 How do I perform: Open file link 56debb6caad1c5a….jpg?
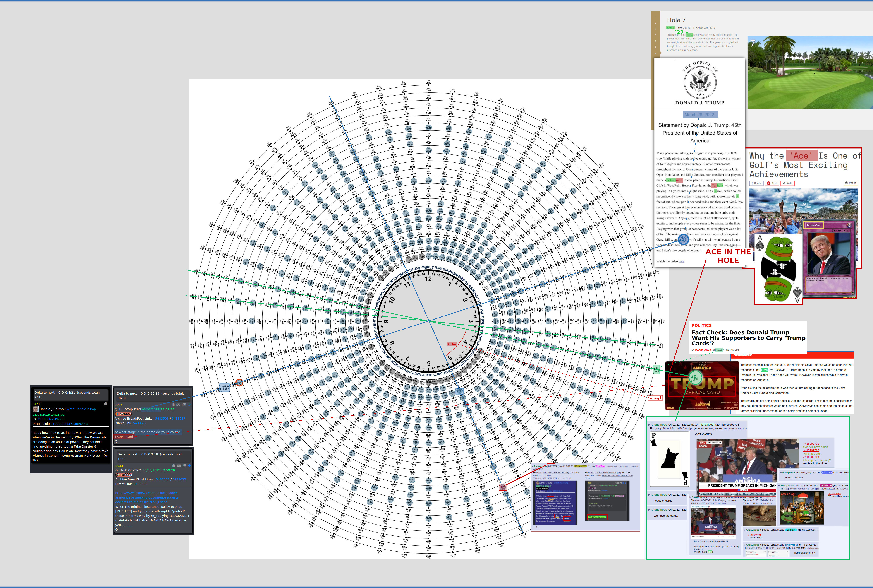pyautogui.click(x=677, y=429)
